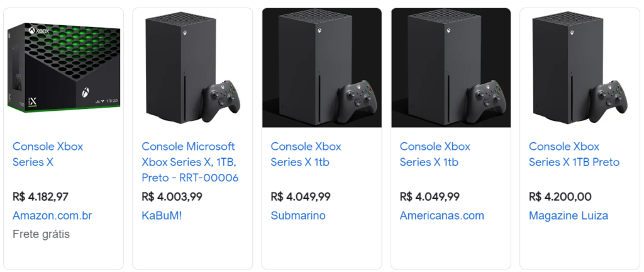Open the Magazine Luiza store link

pos(568,215)
